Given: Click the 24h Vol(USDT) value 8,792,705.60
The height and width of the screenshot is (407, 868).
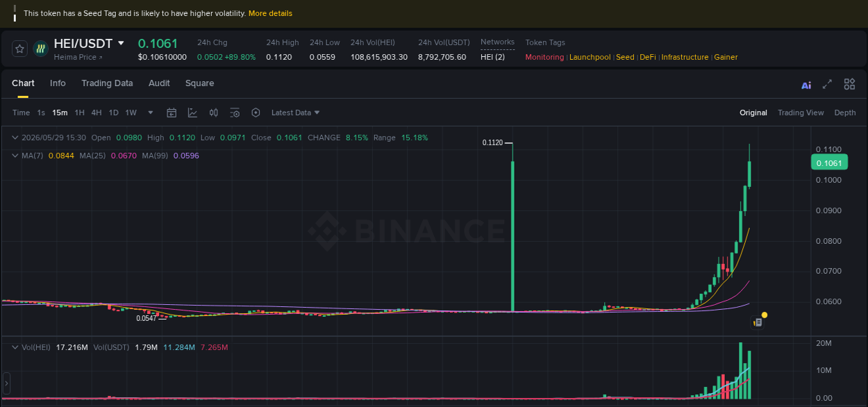Looking at the screenshot, I should coord(442,57).
